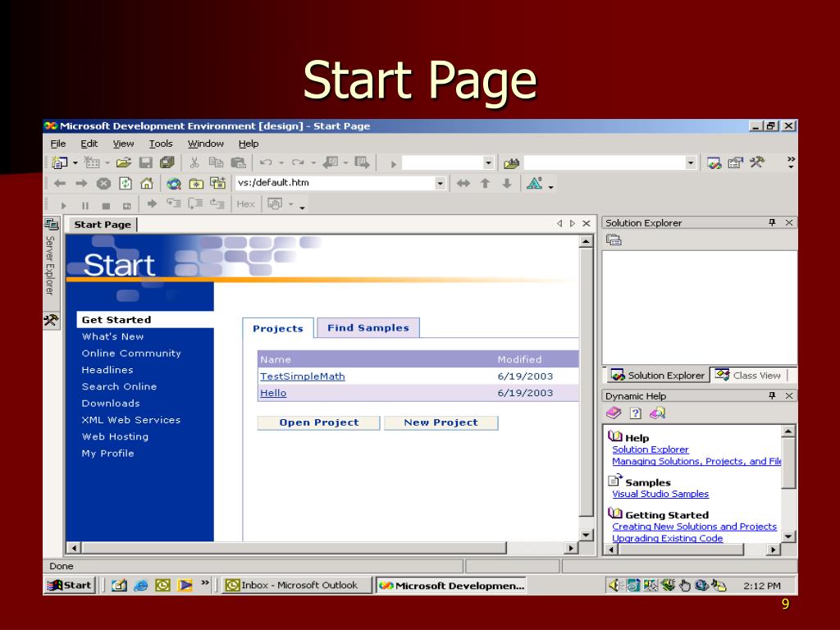This screenshot has width=840, height=630.
Task: Click the web Back arrow icon
Action: point(59,183)
